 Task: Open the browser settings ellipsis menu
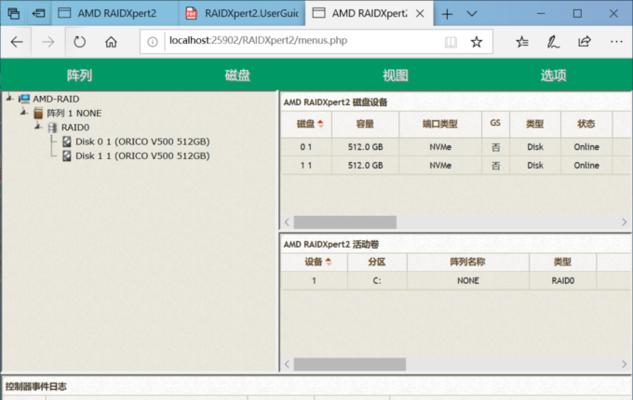point(616,42)
